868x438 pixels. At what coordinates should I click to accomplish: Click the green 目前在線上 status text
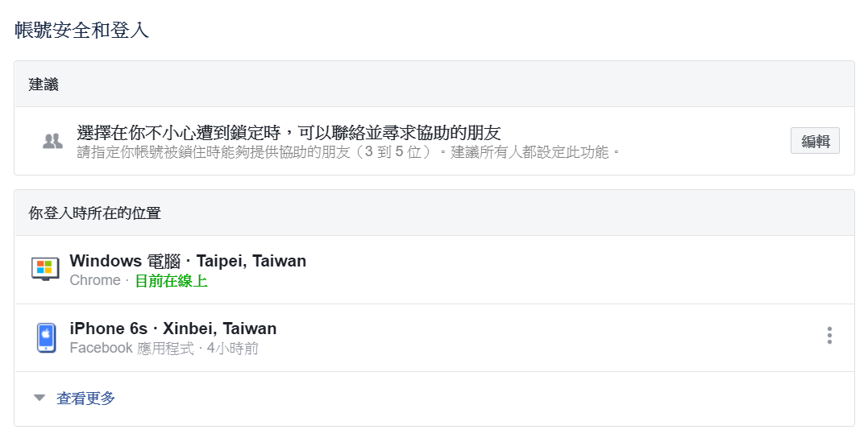171,281
